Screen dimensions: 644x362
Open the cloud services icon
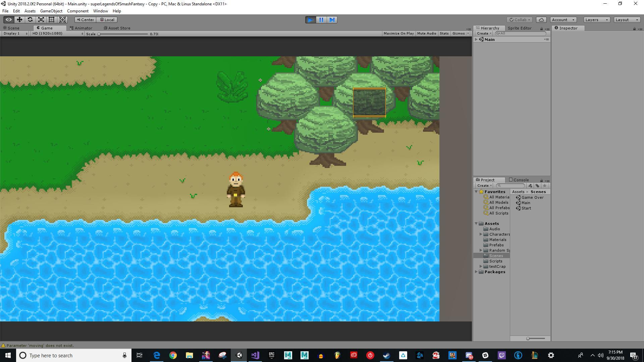(541, 20)
